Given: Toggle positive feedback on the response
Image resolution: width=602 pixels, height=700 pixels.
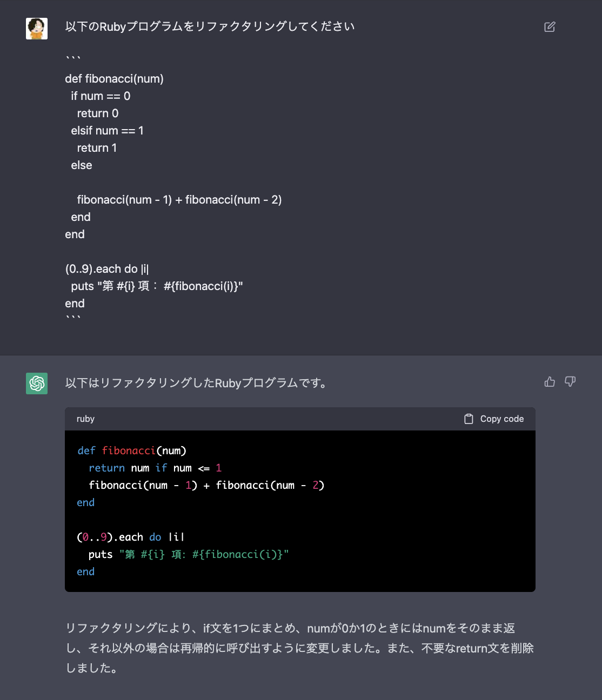Looking at the screenshot, I should click(x=550, y=382).
